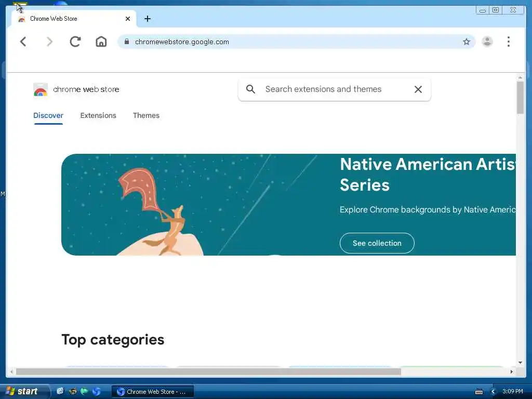Open Chrome's three-dot menu

[508, 42]
